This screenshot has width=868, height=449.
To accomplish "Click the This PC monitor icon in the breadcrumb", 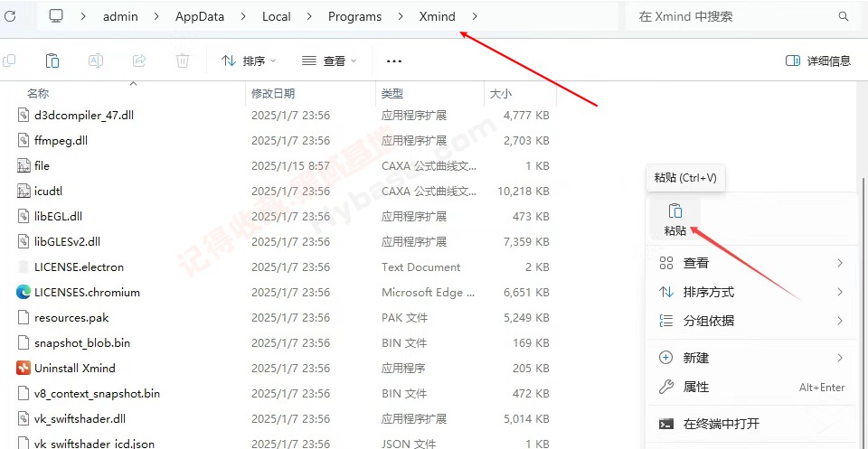I will (x=56, y=16).
